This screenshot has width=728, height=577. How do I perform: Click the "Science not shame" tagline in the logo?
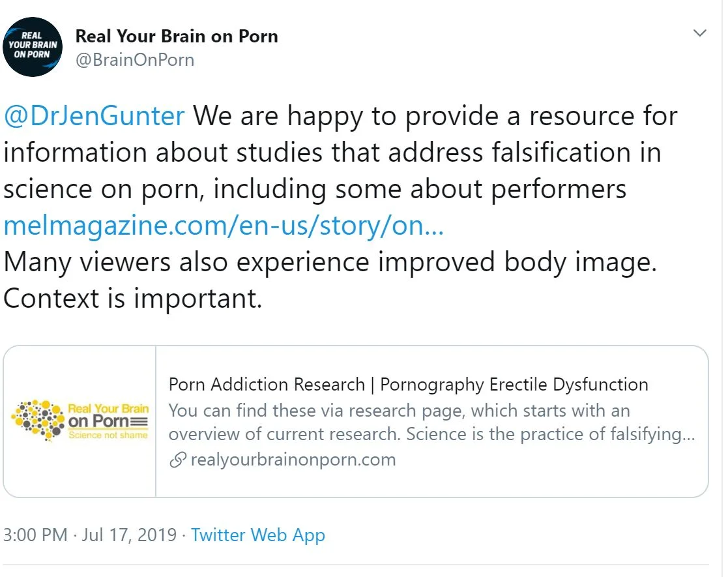108,435
